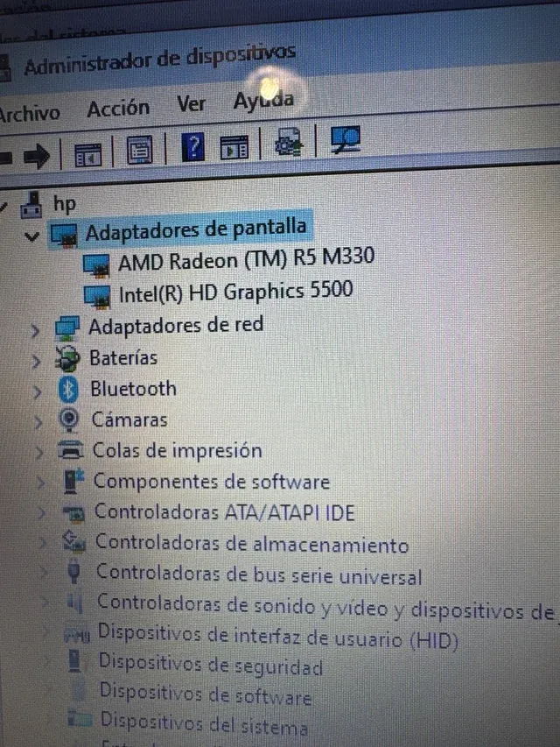Expand the Colas de impresión category

click(39, 452)
